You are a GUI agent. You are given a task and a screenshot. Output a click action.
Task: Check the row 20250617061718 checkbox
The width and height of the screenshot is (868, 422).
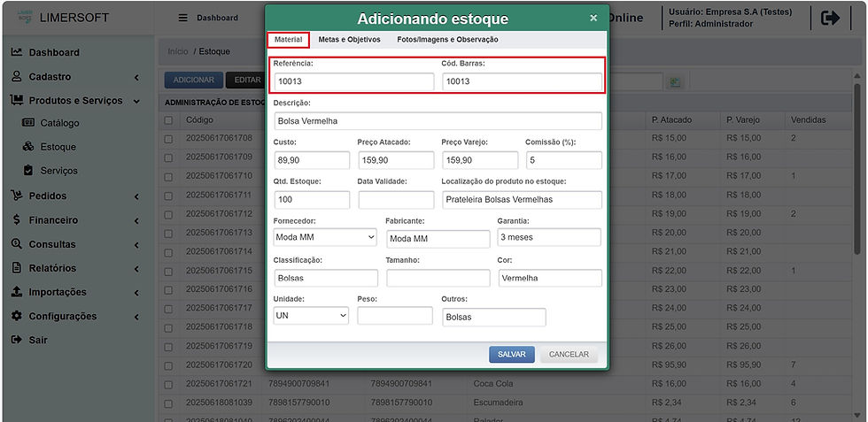point(169,327)
